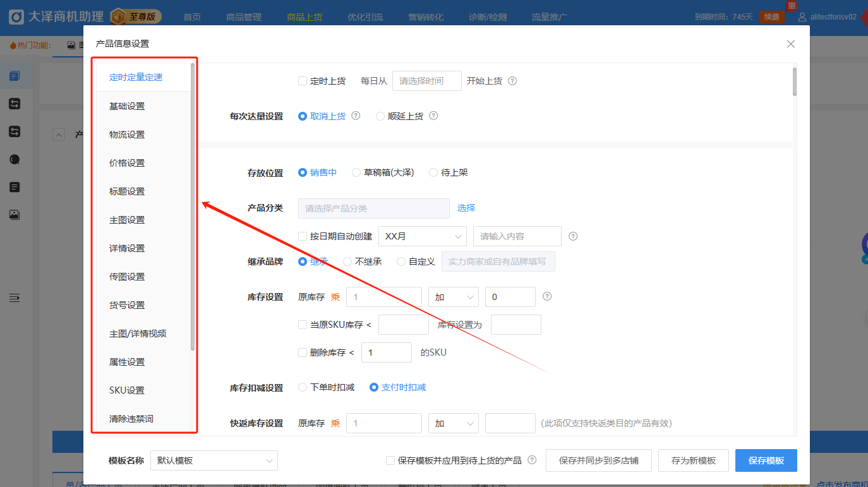Click the sidebar collapse menu icon

coord(15,298)
